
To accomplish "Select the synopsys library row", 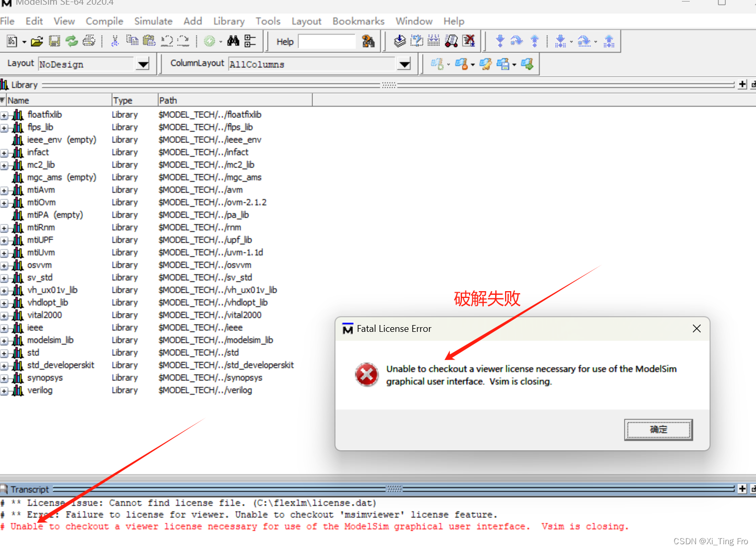I will click(45, 378).
